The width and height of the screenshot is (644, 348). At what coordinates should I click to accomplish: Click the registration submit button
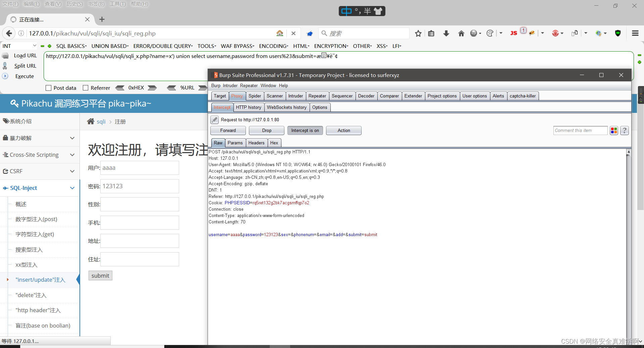point(100,276)
